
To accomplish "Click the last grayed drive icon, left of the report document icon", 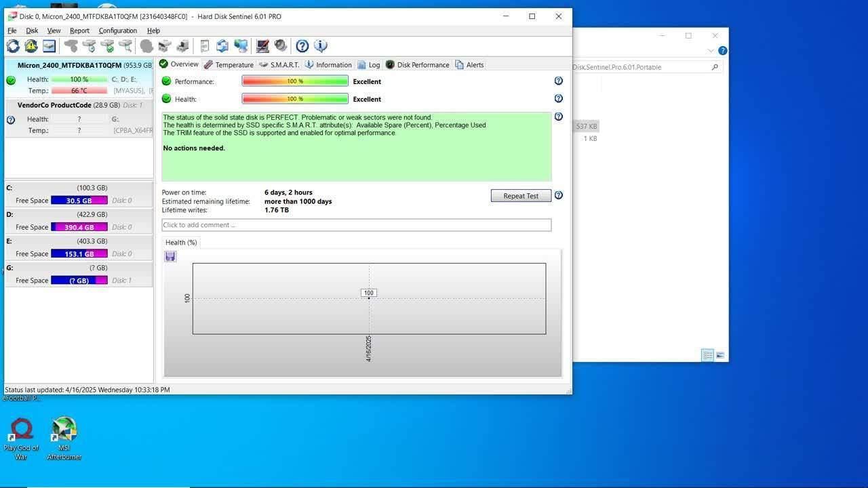I will (x=182, y=46).
